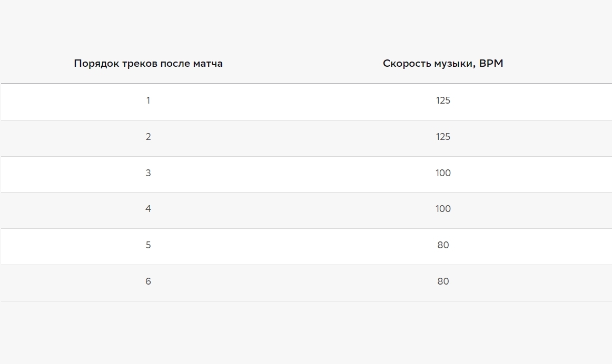This screenshot has width=612, height=364.
Task: Click the 125 BPM value for track 1
Action: tap(443, 100)
